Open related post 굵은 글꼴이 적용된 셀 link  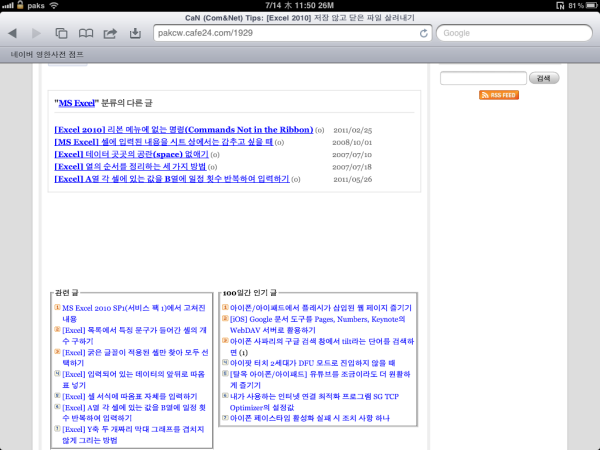[135, 357]
